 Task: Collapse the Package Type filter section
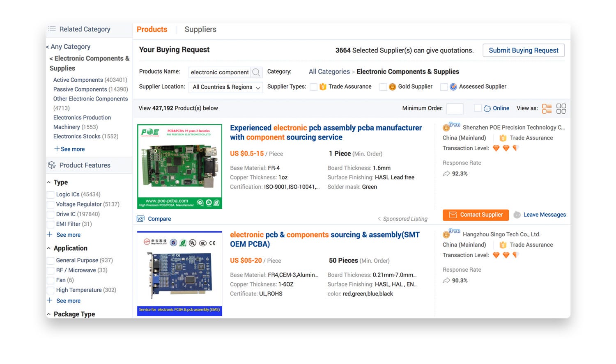point(49,314)
